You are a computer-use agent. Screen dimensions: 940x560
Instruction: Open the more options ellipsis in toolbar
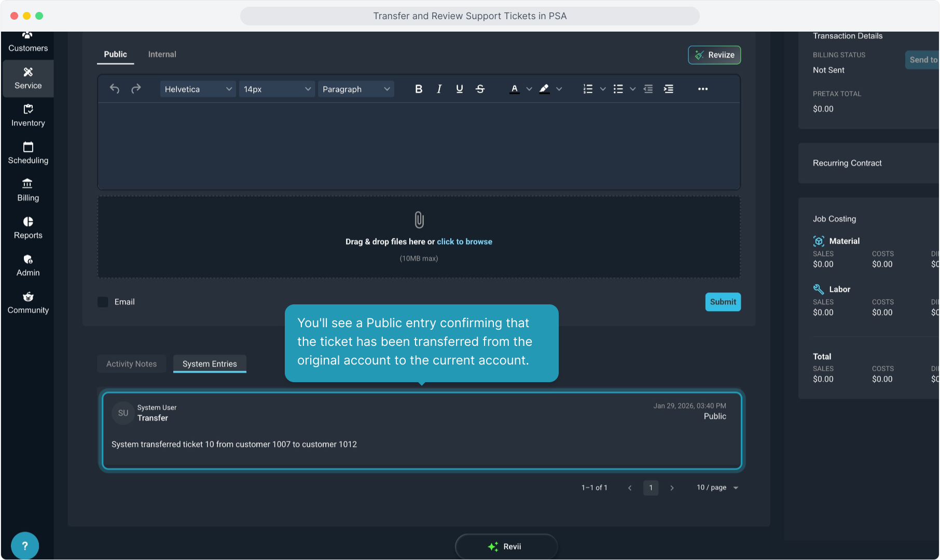tap(702, 89)
